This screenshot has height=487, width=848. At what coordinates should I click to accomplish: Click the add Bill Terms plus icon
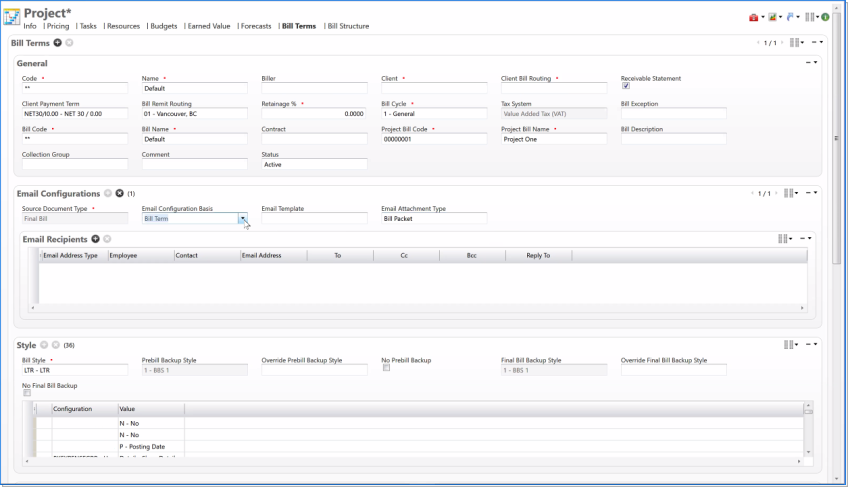click(x=57, y=43)
